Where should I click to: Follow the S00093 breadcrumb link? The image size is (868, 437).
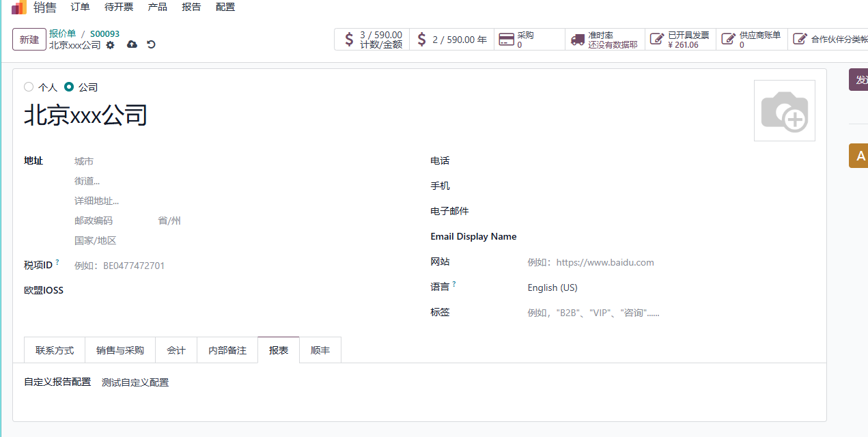(x=104, y=33)
